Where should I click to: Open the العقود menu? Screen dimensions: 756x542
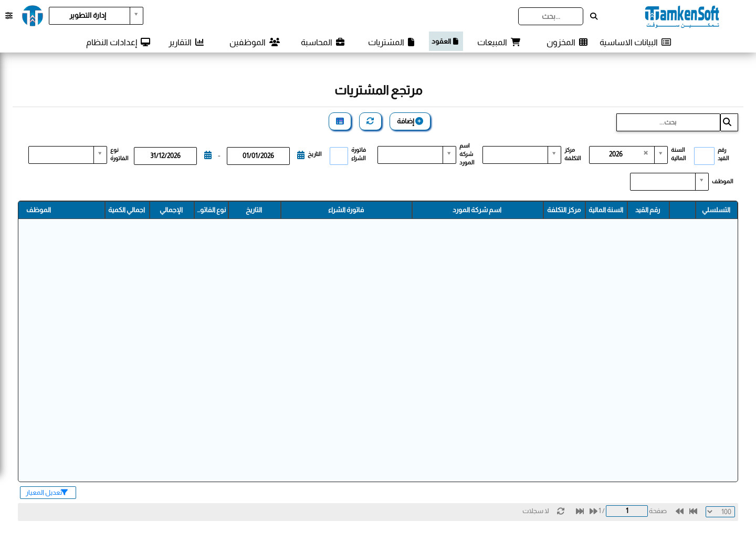pos(446,41)
